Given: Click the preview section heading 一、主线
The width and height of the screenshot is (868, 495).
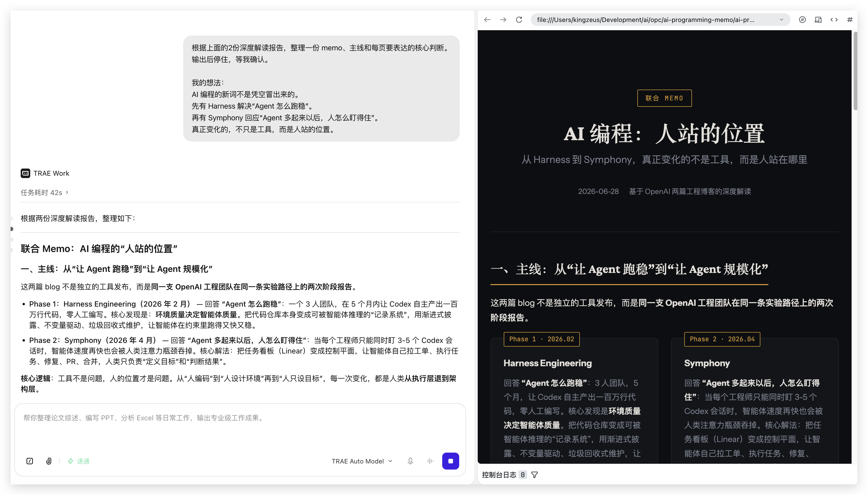Looking at the screenshot, I should [629, 269].
